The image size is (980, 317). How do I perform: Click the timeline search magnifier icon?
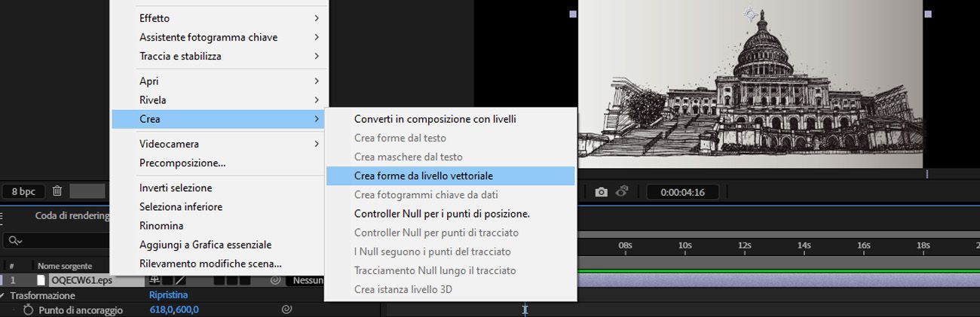pos(14,241)
